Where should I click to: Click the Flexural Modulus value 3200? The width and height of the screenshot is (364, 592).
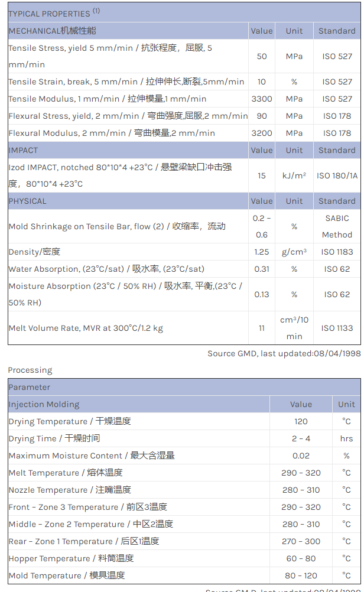[x=262, y=133]
